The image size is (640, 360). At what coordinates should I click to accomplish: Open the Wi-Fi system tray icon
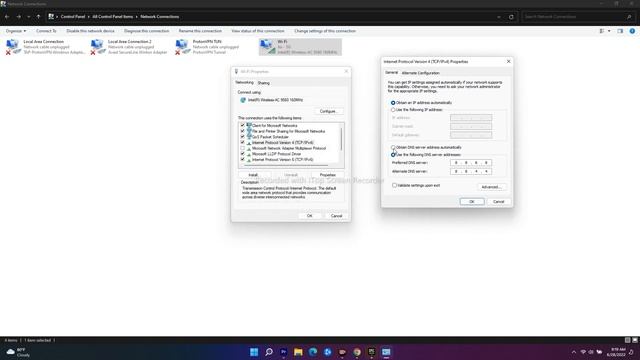click(x=583, y=352)
